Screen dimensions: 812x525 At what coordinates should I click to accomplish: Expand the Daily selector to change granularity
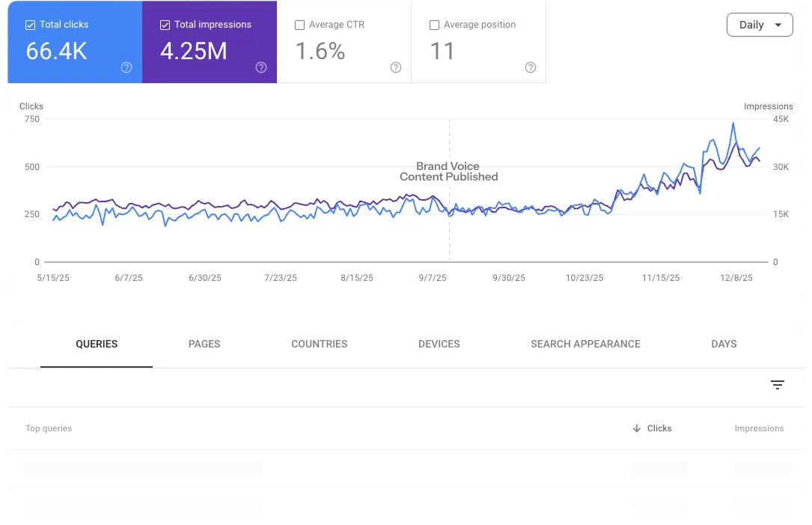(760, 25)
